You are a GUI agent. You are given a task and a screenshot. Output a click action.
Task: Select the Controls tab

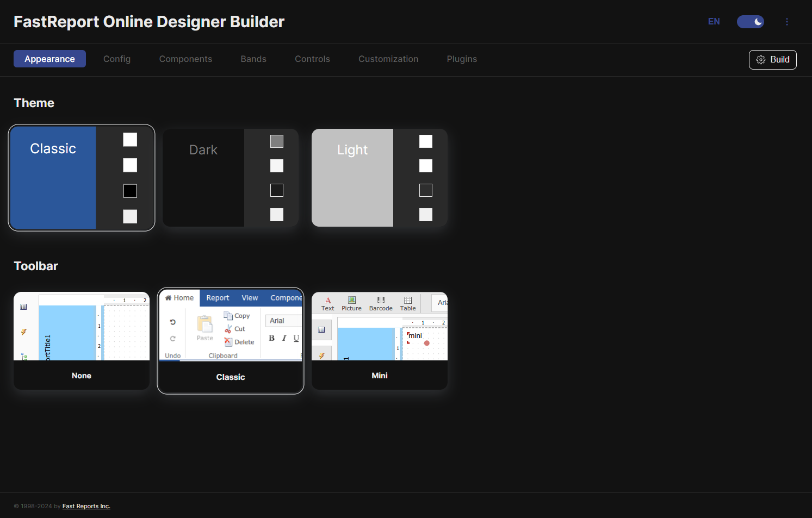312,59
